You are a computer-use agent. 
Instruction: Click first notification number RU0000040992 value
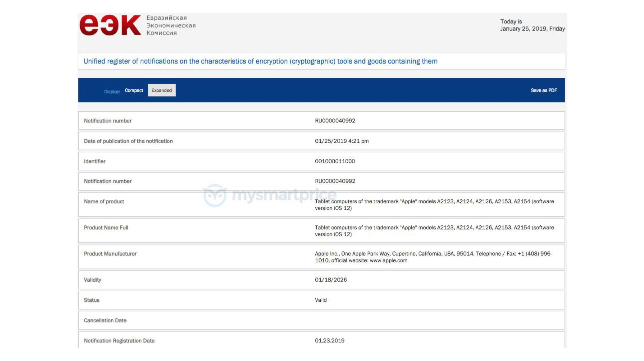(335, 121)
